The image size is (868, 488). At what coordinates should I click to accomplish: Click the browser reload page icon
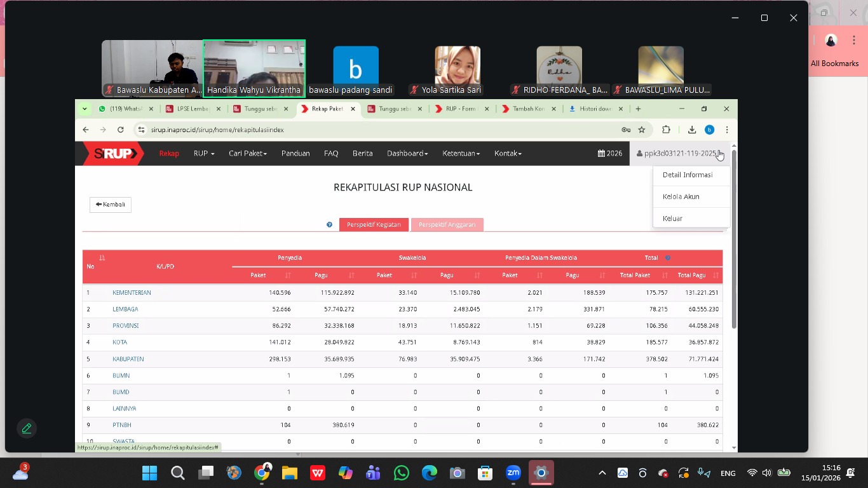[x=120, y=130]
